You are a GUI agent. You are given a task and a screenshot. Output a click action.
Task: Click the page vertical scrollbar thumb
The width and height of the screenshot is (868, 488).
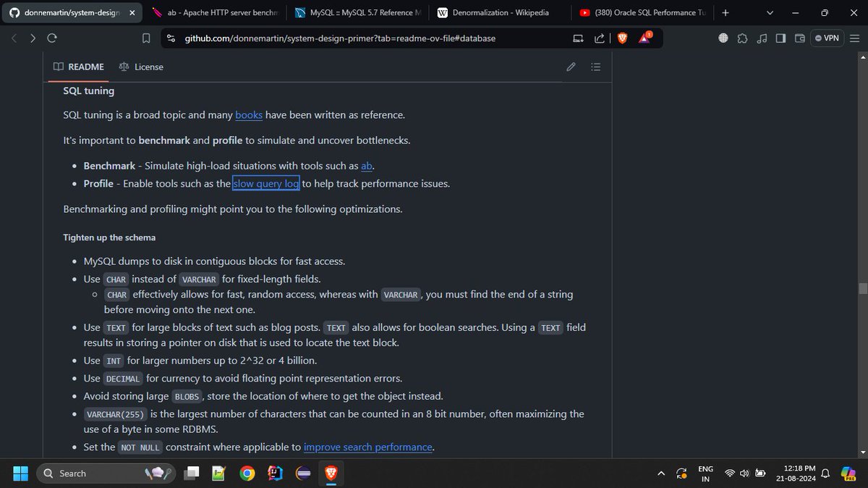862,288
